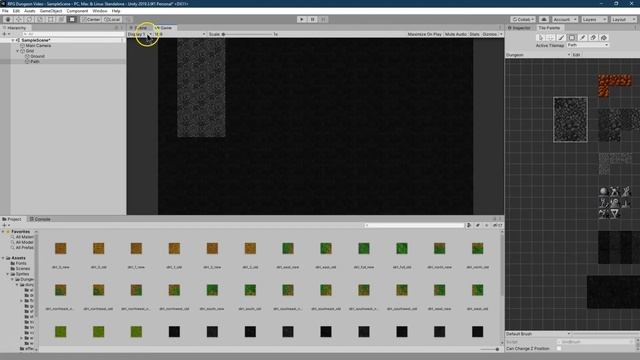Choose the Tile Palette paintbrush tool
The image size is (640, 360).
click(x=561, y=38)
